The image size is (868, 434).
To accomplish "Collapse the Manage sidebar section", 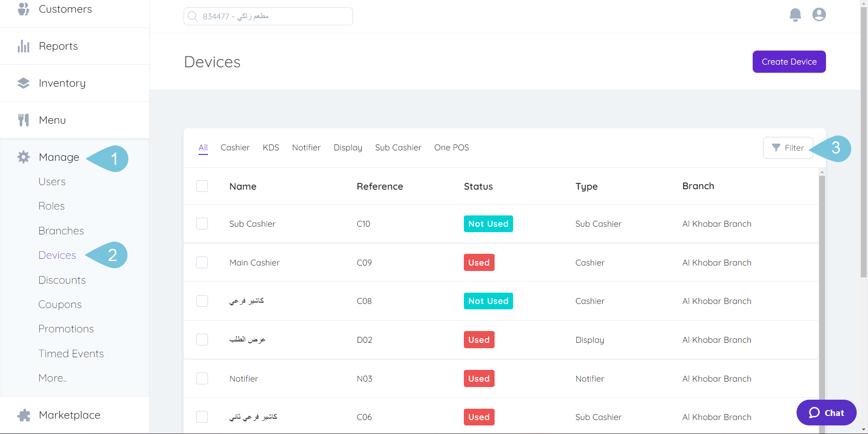I will tap(59, 157).
